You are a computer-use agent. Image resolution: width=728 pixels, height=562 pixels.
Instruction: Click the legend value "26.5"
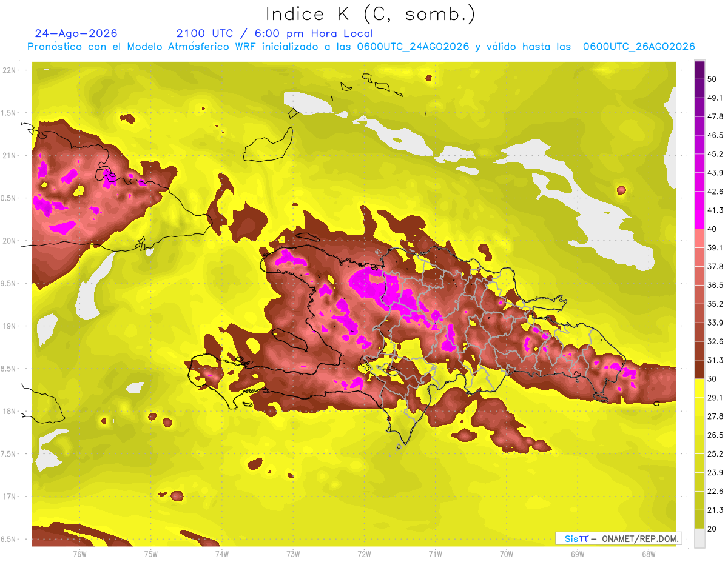coord(715,435)
